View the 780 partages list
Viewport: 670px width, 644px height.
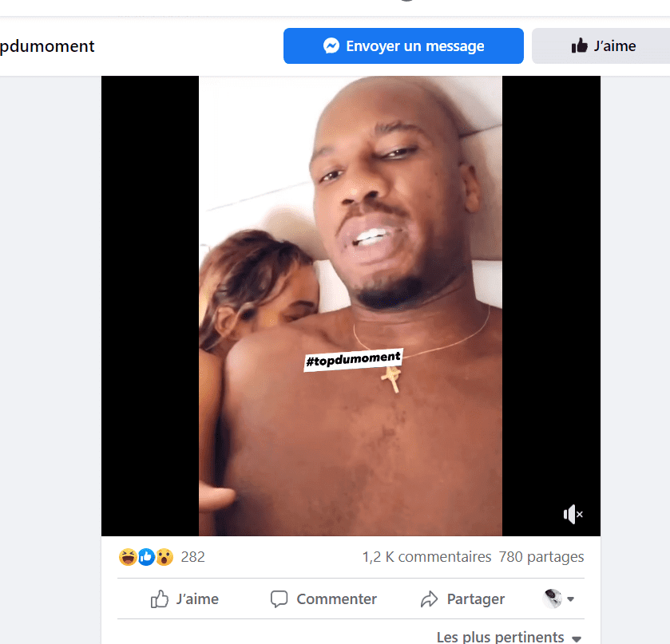541,557
